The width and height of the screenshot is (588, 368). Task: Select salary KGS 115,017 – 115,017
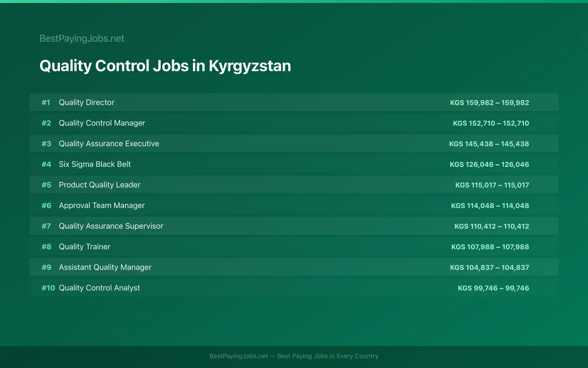pyautogui.click(x=492, y=185)
